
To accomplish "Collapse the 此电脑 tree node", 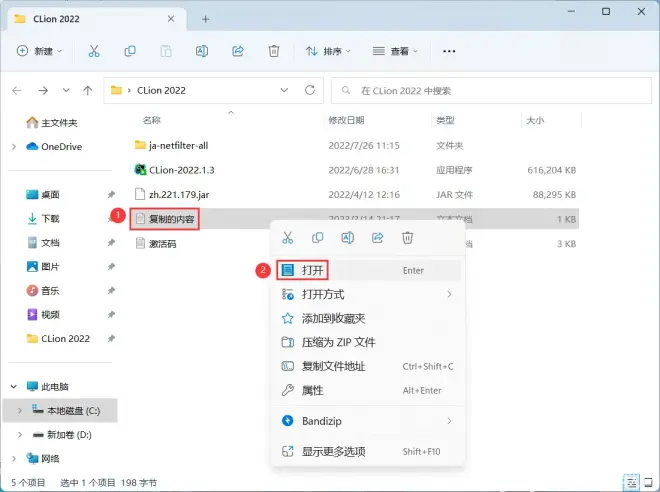I will pyautogui.click(x=14, y=386).
